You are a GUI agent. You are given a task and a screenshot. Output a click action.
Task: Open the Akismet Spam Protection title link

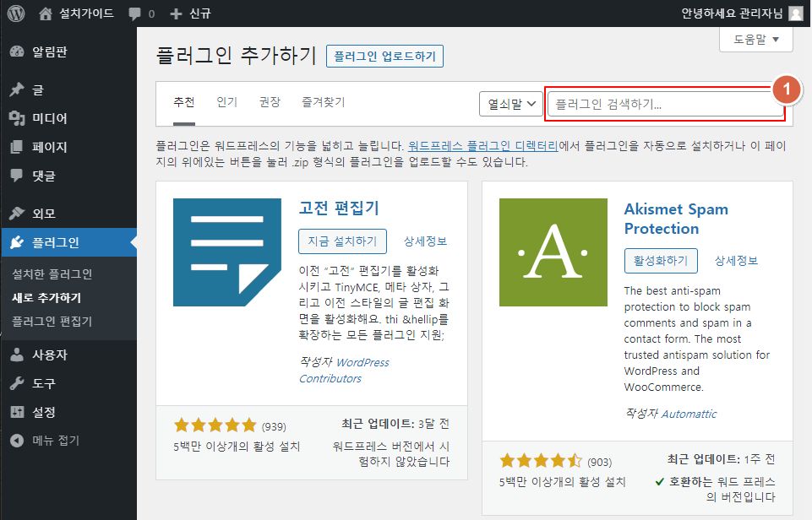click(676, 219)
